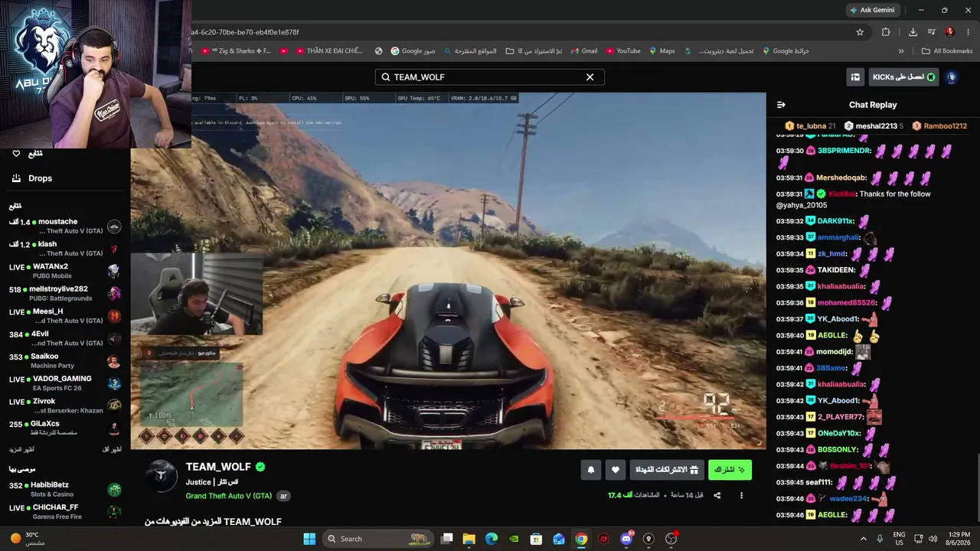Open the Windows Start menu
Viewport: 980px width, 551px height.
click(309, 539)
